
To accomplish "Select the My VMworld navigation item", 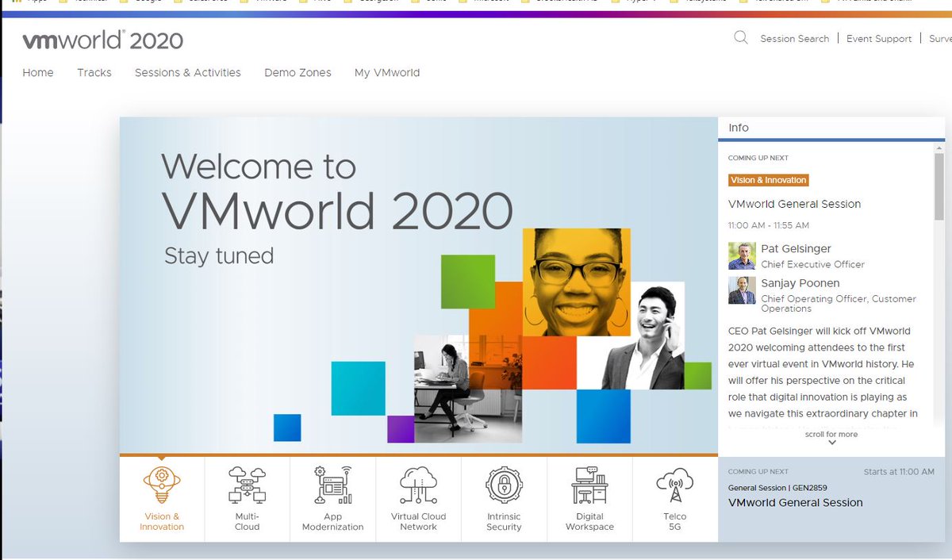I will (x=387, y=72).
